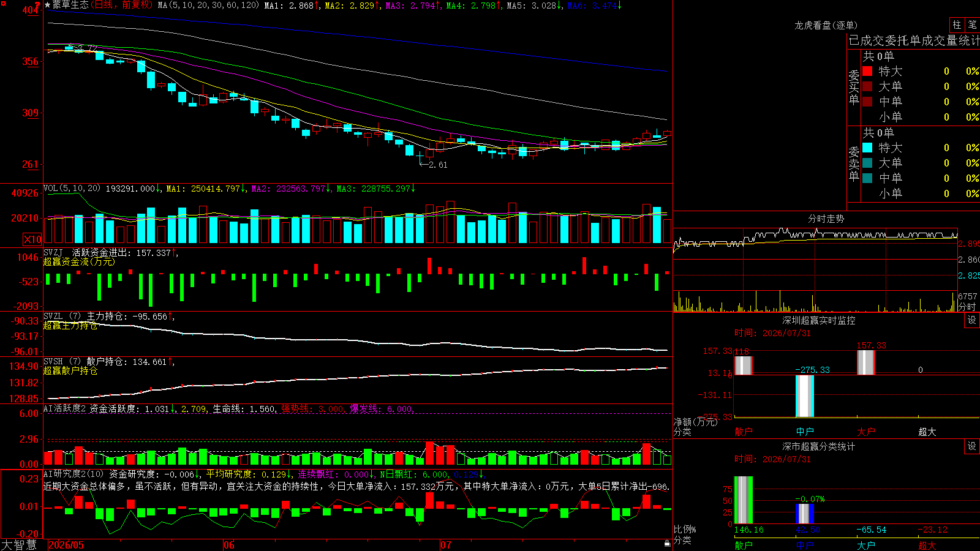Click the 龙虎看盘(逐单) panel title

[826, 25]
